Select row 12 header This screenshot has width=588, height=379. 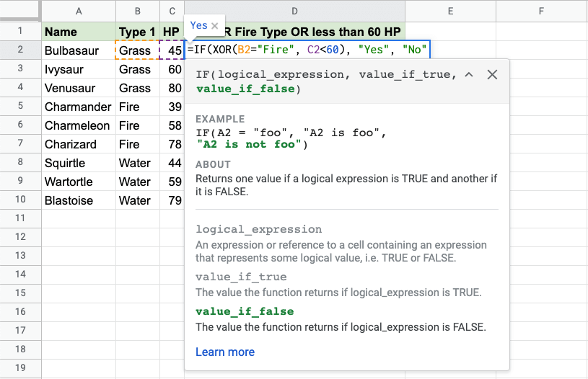pyautogui.click(x=20, y=237)
